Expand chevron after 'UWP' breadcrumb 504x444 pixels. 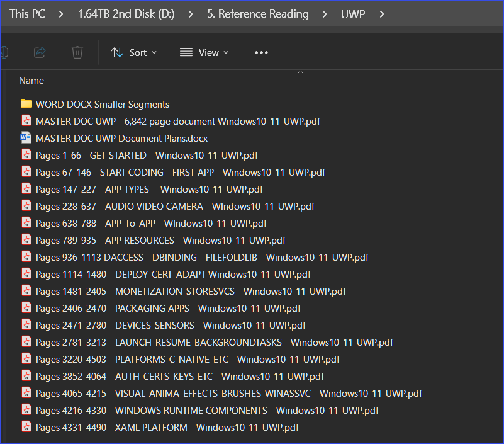pos(382,14)
